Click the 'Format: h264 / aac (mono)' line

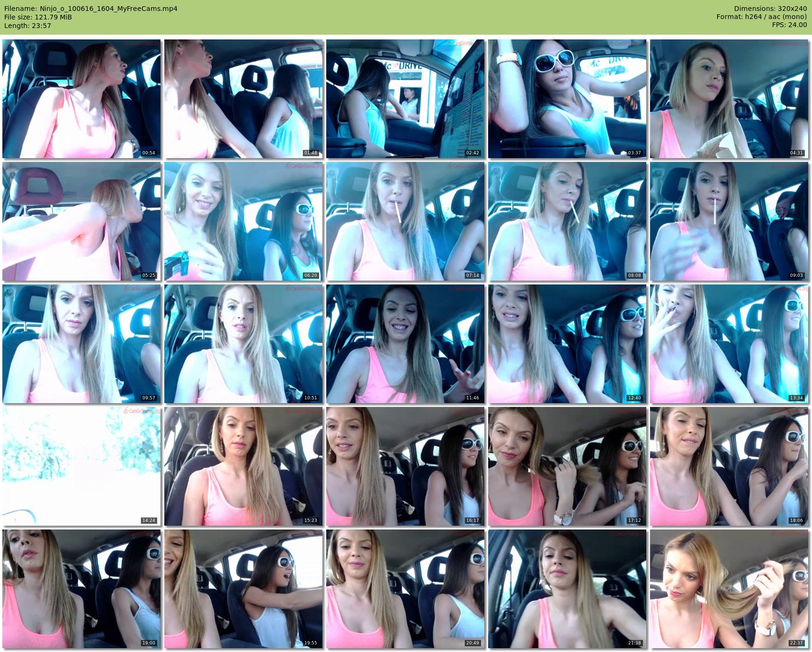pyautogui.click(x=762, y=17)
